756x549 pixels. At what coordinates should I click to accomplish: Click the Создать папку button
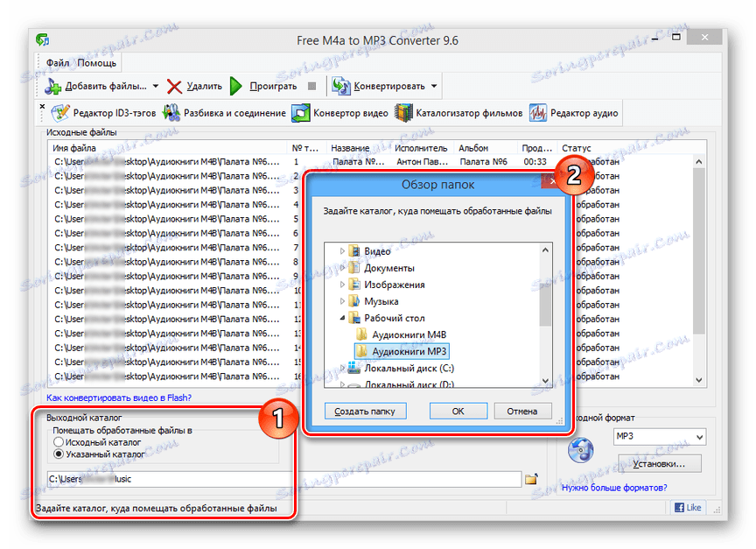pyautogui.click(x=365, y=411)
